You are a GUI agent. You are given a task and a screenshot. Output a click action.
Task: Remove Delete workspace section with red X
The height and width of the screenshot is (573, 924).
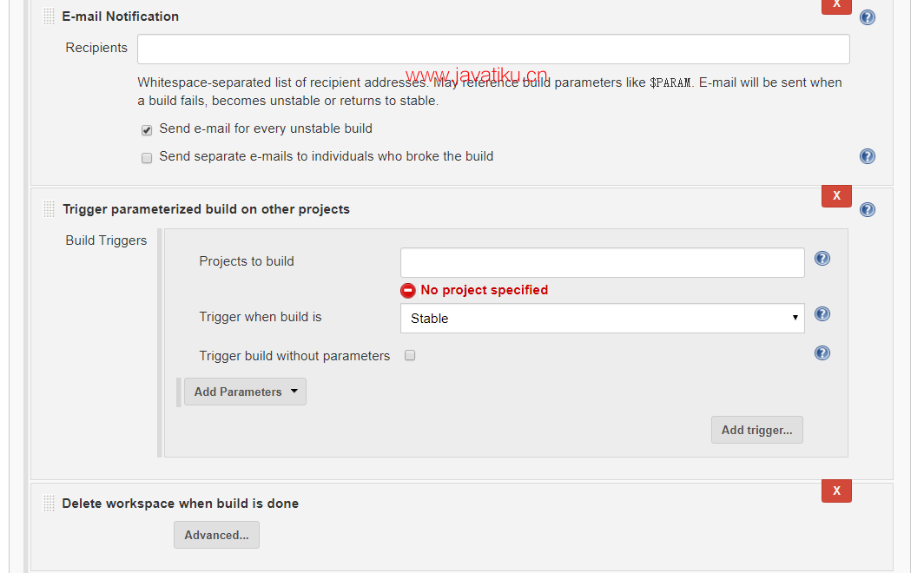(836, 491)
